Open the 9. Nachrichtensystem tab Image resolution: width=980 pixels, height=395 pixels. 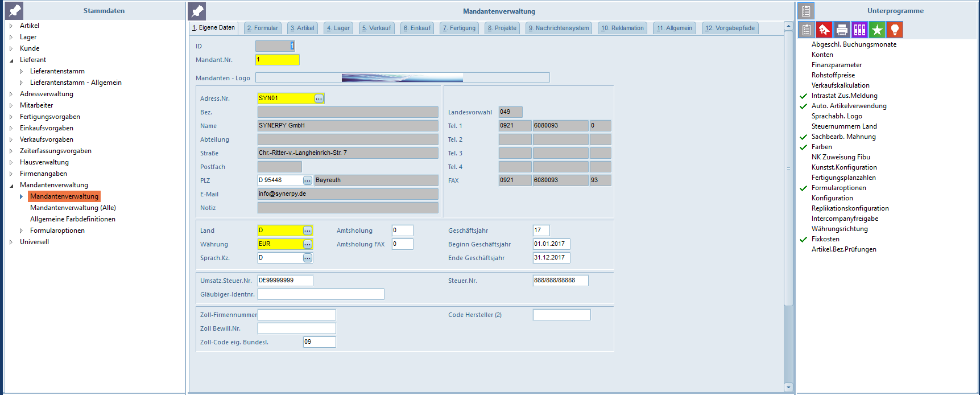click(x=559, y=28)
